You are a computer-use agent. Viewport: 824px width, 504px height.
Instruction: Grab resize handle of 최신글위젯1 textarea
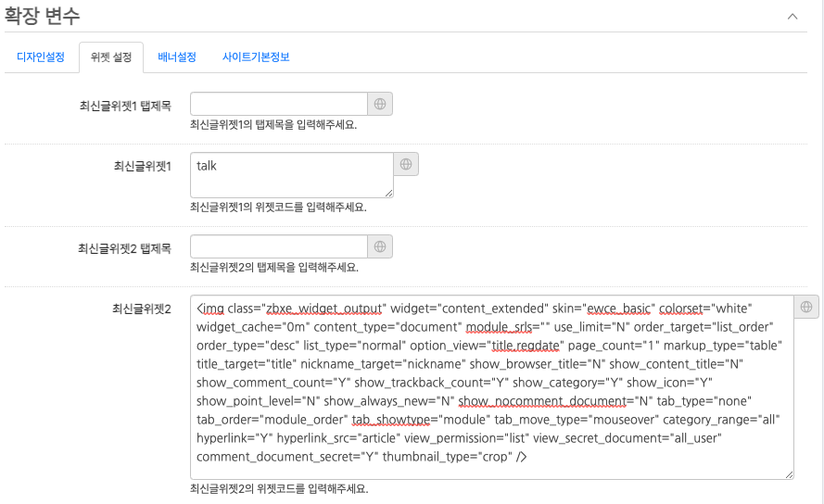[x=389, y=194]
